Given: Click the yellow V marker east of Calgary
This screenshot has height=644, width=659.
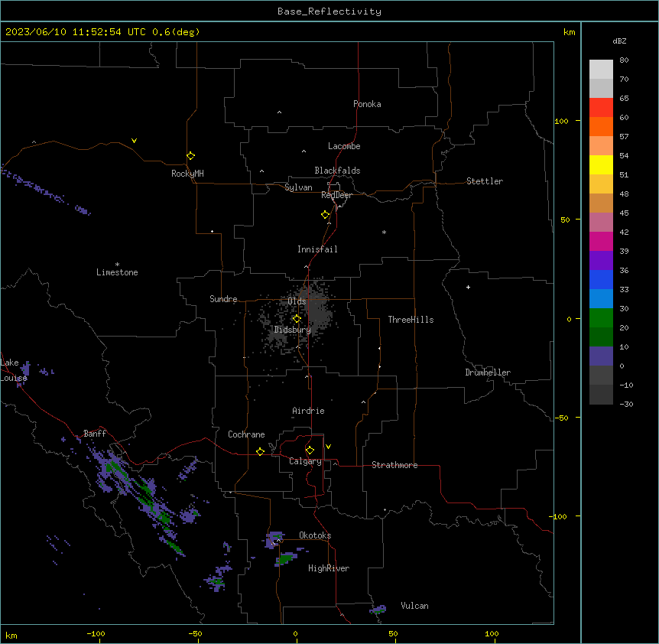Looking at the screenshot, I should pyautogui.click(x=328, y=447).
